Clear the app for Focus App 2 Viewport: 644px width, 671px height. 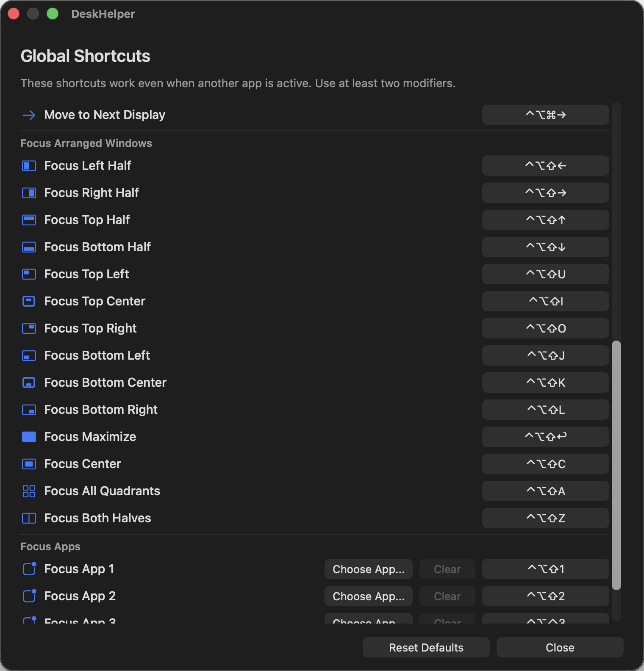pyautogui.click(x=447, y=596)
